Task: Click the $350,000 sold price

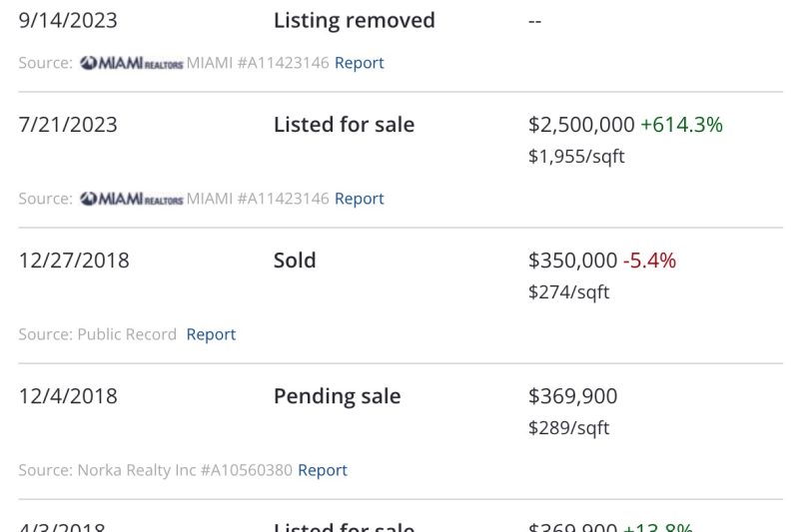Action: [572, 261]
